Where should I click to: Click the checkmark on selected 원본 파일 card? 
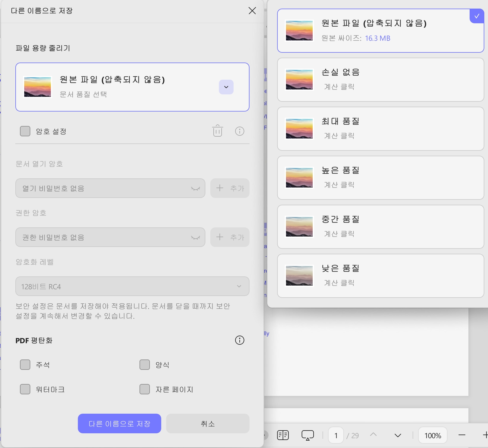pyautogui.click(x=477, y=16)
